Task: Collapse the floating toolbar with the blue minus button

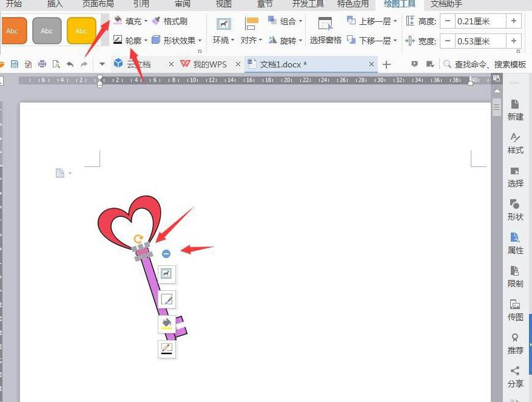Action: click(166, 253)
